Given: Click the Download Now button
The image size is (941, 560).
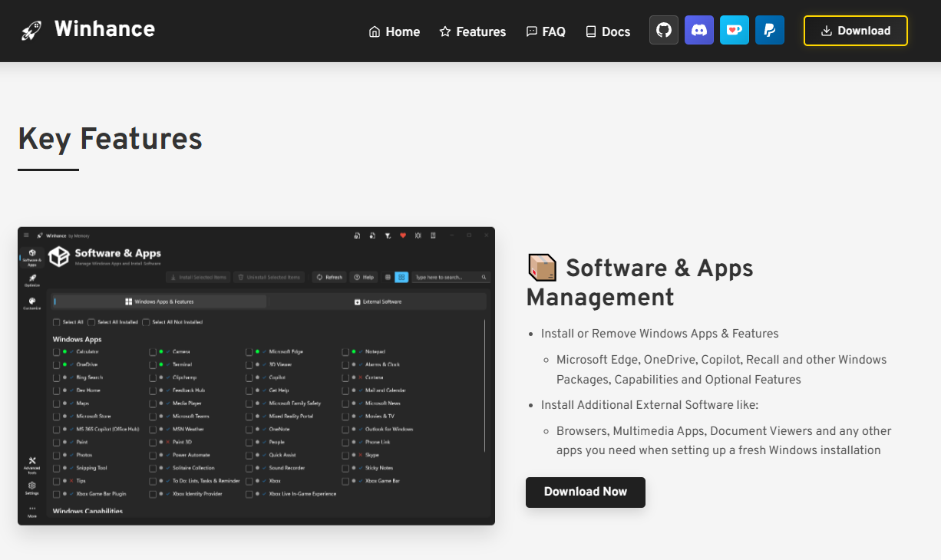Looking at the screenshot, I should click(586, 492).
